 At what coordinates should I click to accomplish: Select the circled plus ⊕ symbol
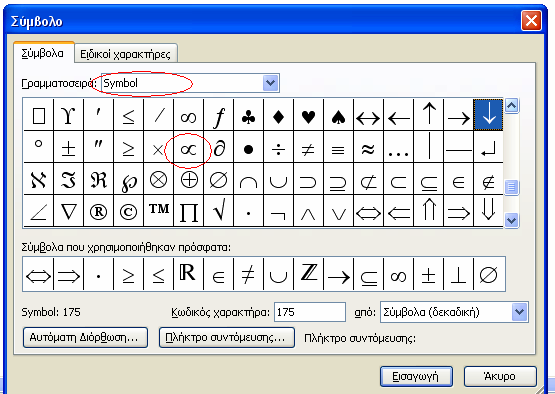pos(188,179)
